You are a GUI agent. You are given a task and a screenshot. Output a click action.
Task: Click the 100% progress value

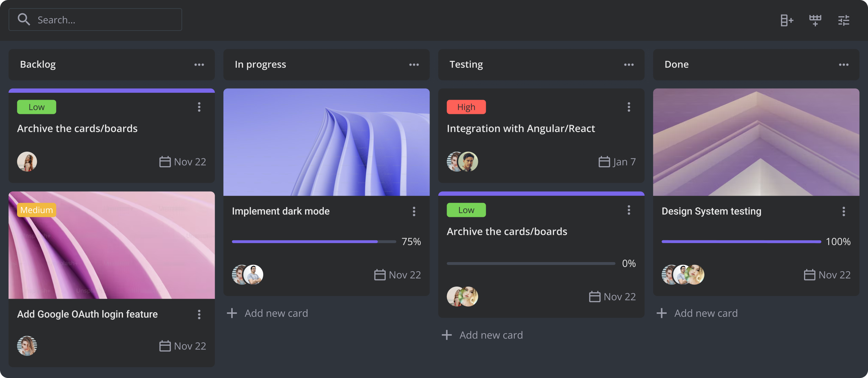pos(838,242)
